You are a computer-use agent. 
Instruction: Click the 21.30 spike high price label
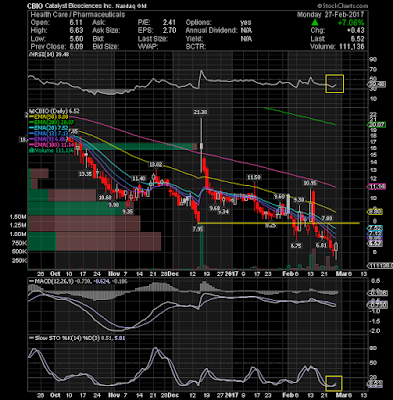pyautogui.click(x=200, y=112)
